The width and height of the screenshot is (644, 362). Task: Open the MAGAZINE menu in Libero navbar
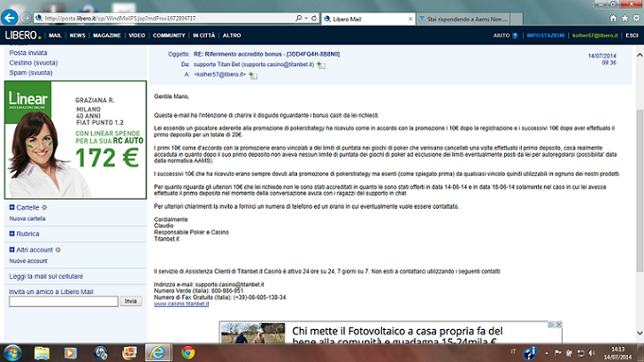click(106, 36)
